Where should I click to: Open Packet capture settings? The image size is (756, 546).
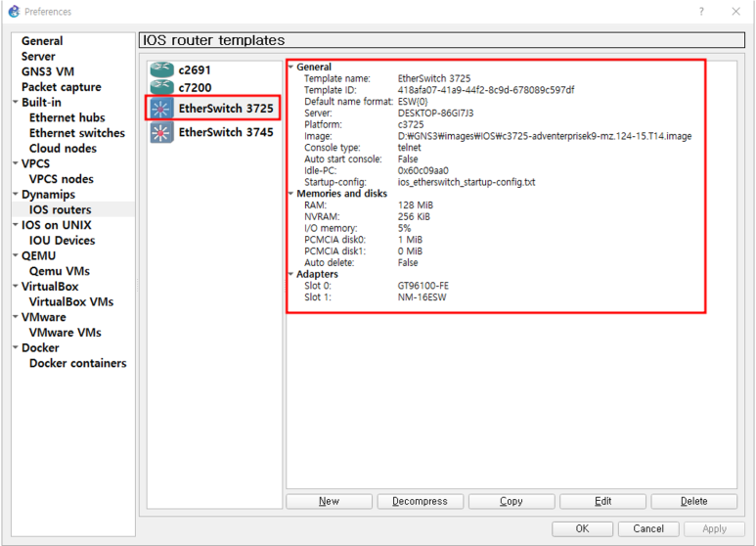click(x=61, y=87)
